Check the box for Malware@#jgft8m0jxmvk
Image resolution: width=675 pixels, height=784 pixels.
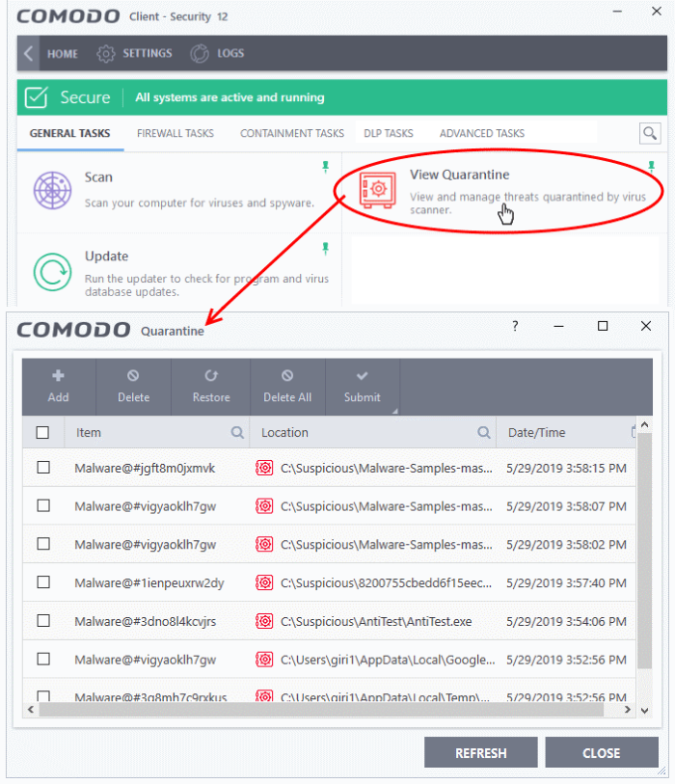click(43, 468)
